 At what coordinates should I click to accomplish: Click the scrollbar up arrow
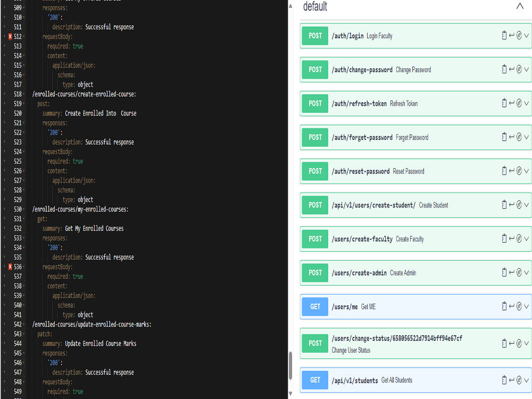click(290, 6)
